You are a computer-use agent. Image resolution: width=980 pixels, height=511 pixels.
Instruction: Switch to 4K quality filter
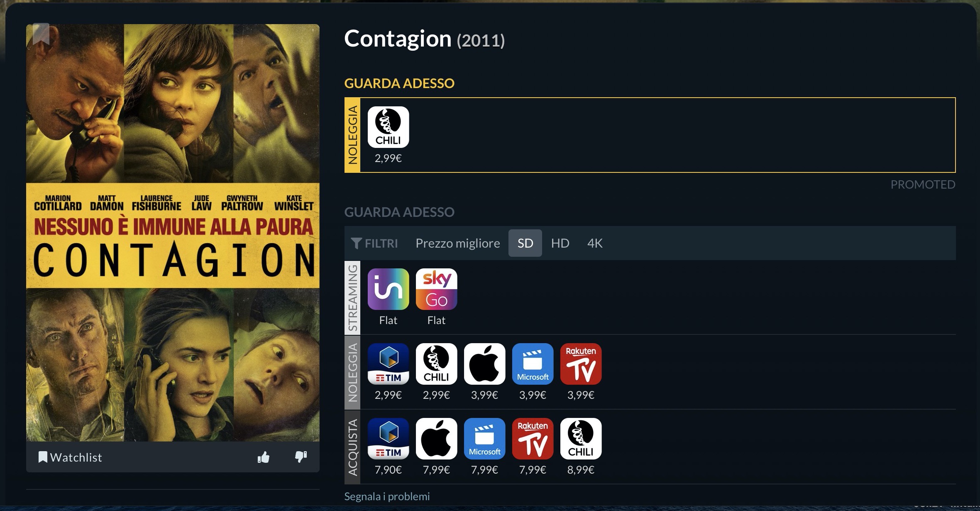point(595,243)
